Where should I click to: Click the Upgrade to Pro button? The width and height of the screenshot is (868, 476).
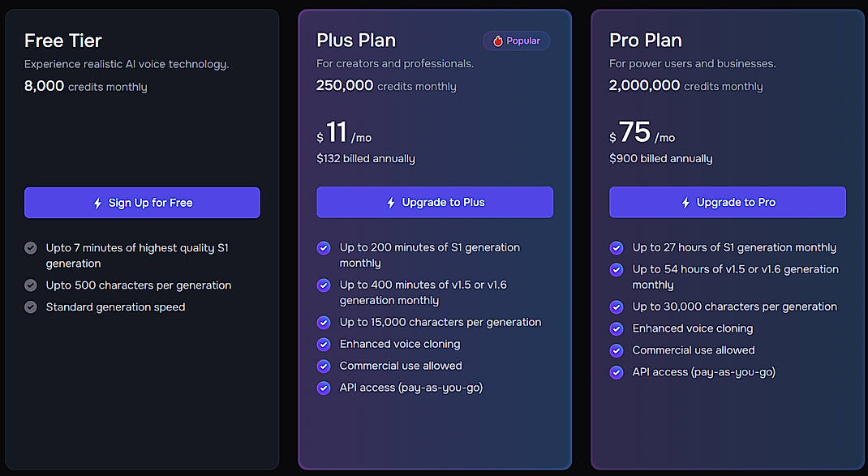(728, 202)
